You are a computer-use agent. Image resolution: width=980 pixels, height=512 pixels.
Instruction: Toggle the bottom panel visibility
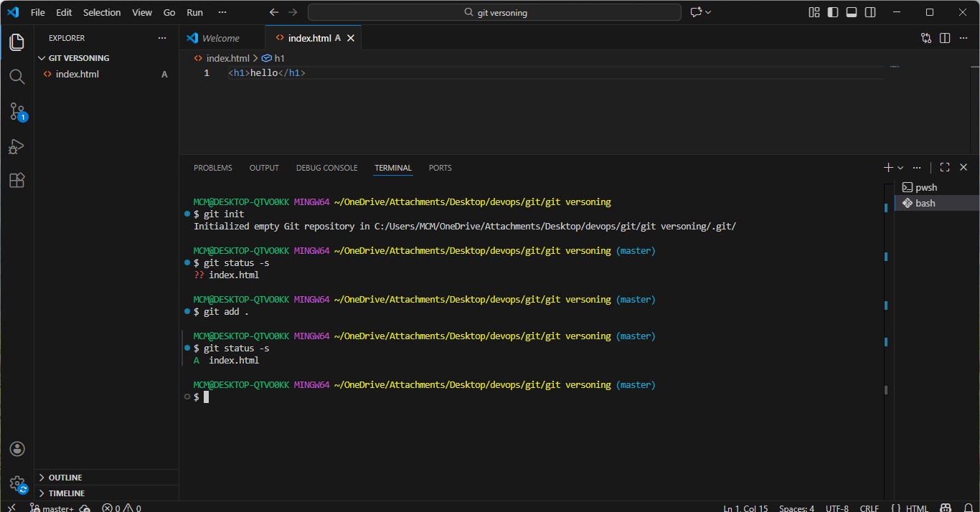[852, 12]
